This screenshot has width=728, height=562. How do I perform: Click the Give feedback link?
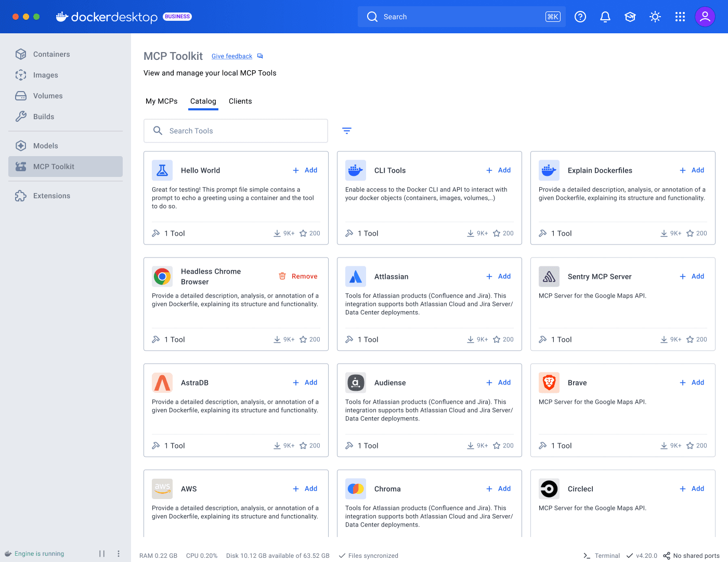[x=232, y=56]
